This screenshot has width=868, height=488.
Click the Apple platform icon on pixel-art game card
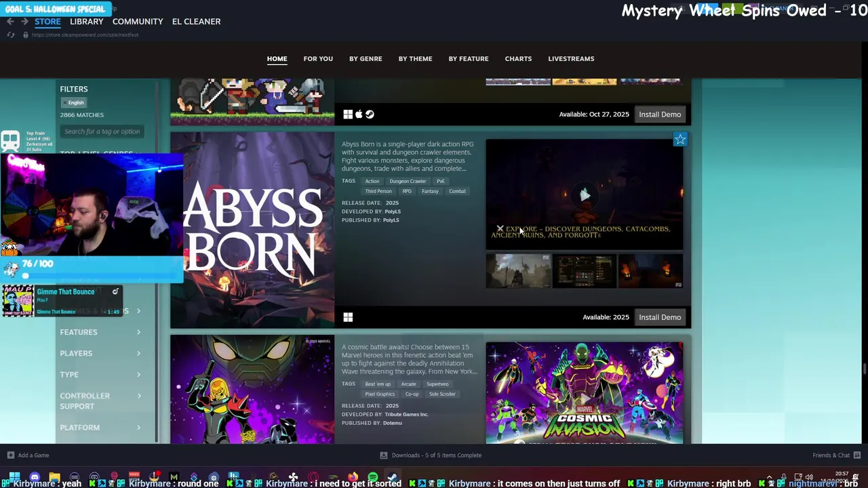359,115
